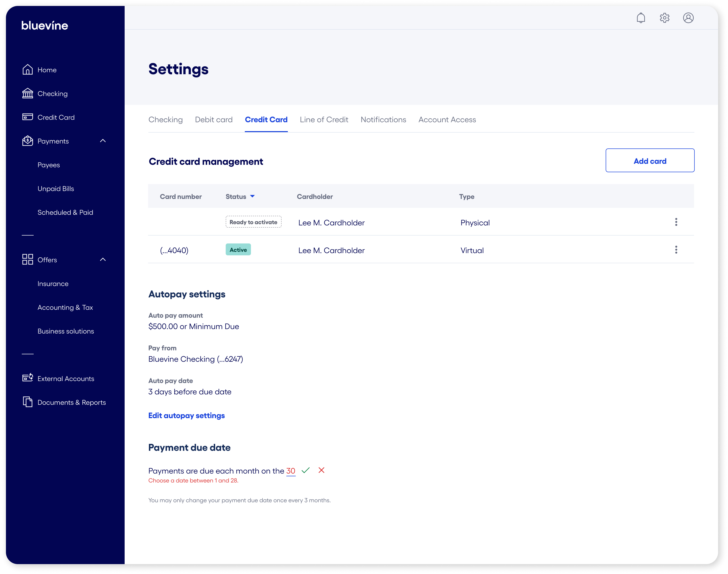
Task: Open the Physical card's three-dot menu
Action: [676, 222]
